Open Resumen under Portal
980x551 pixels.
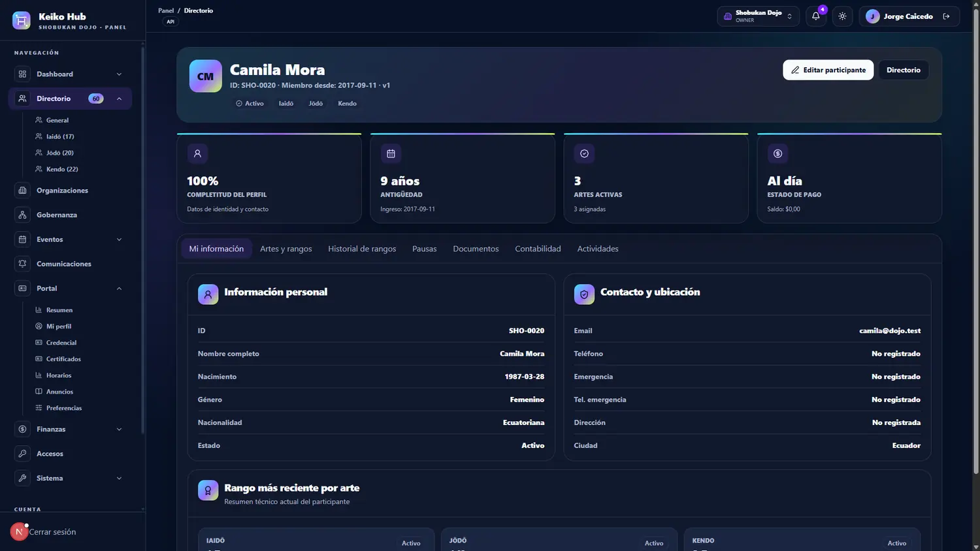[59, 310]
